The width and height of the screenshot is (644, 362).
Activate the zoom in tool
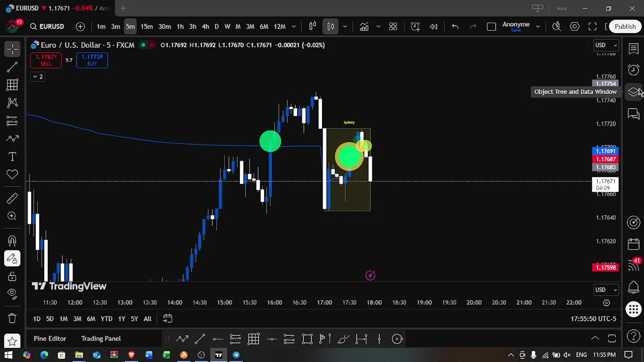tap(13, 216)
